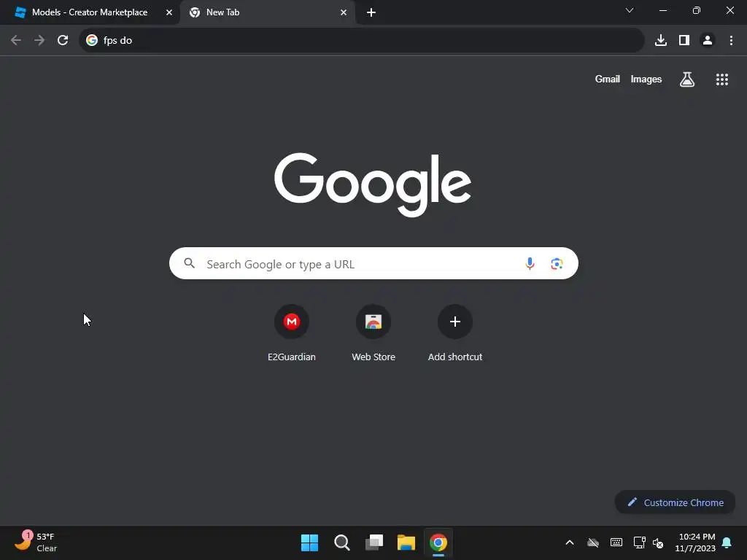
Task: Open the Images link
Action: [x=646, y=79]
